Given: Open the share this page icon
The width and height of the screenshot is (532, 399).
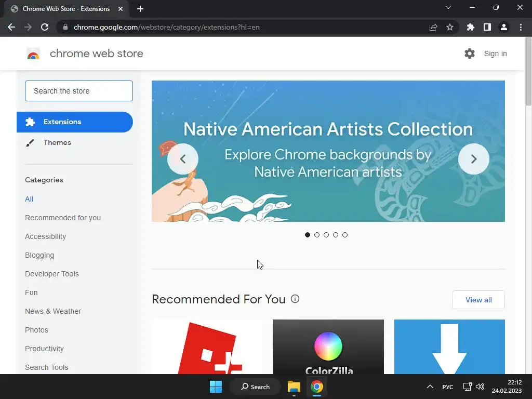Looking at the screenshot, I should pyautogui.click(x=433, y=27).
